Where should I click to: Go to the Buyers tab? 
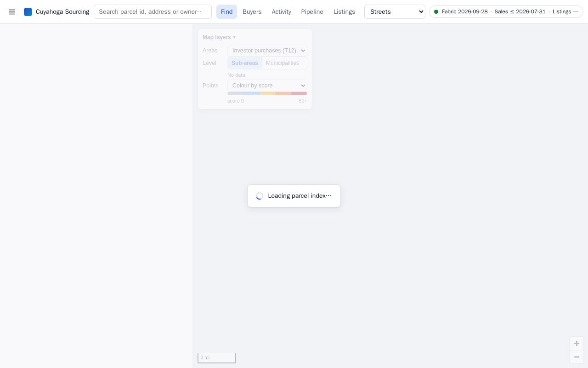252,12
